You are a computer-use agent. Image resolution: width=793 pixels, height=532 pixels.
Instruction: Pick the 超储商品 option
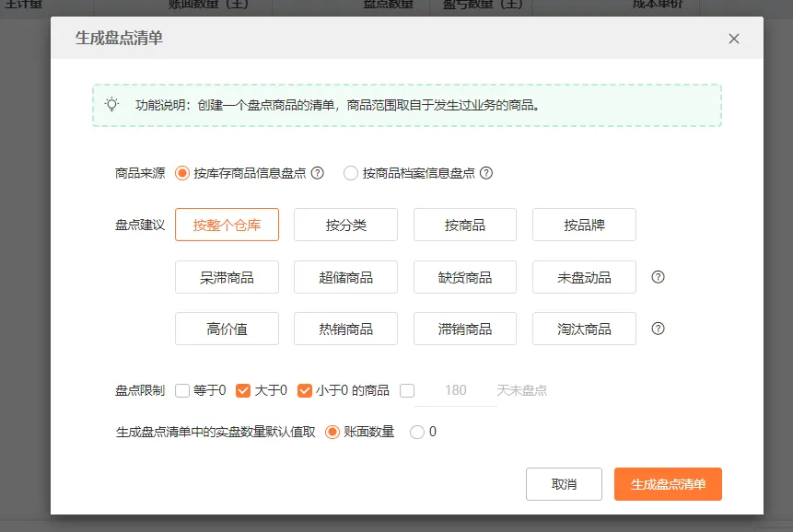pyautogui.click(x=346, y=277)
